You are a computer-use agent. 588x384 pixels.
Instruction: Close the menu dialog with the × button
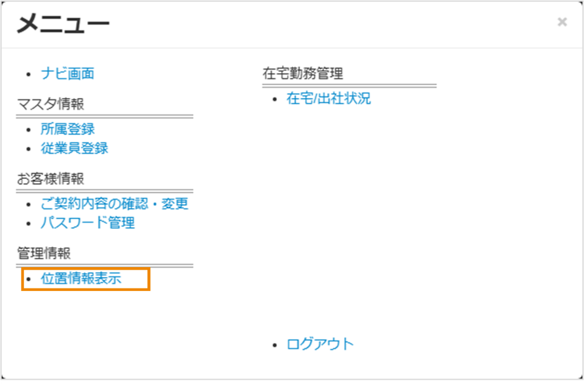point(561,22)
